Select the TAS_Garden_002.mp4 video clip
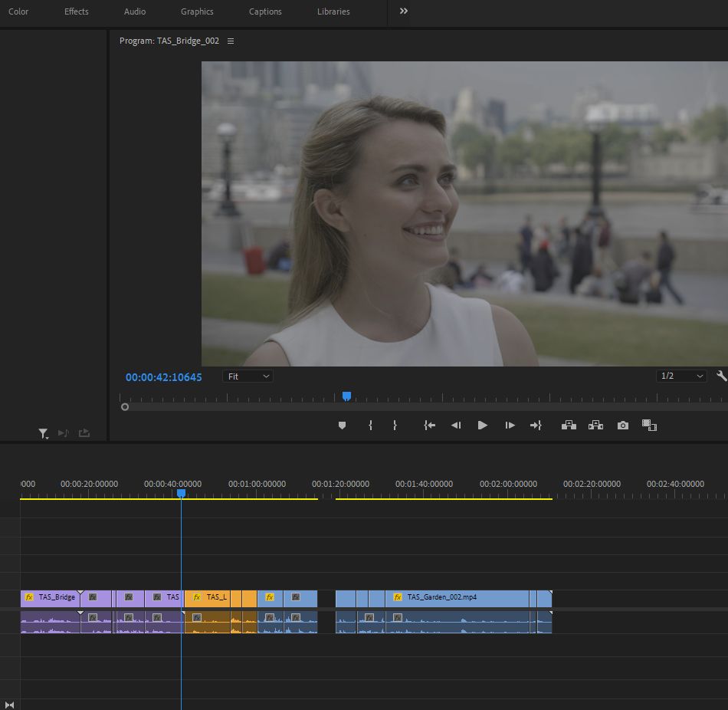Viewport: 728px width, 710px height. [457, 599]
